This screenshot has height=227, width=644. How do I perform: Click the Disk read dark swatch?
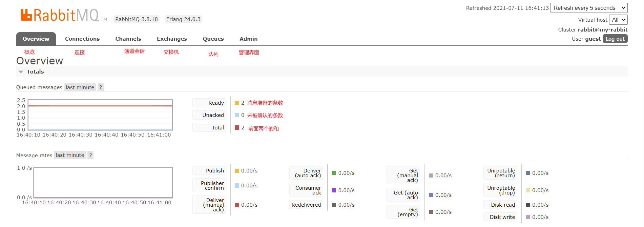click(x=528, y=205)
